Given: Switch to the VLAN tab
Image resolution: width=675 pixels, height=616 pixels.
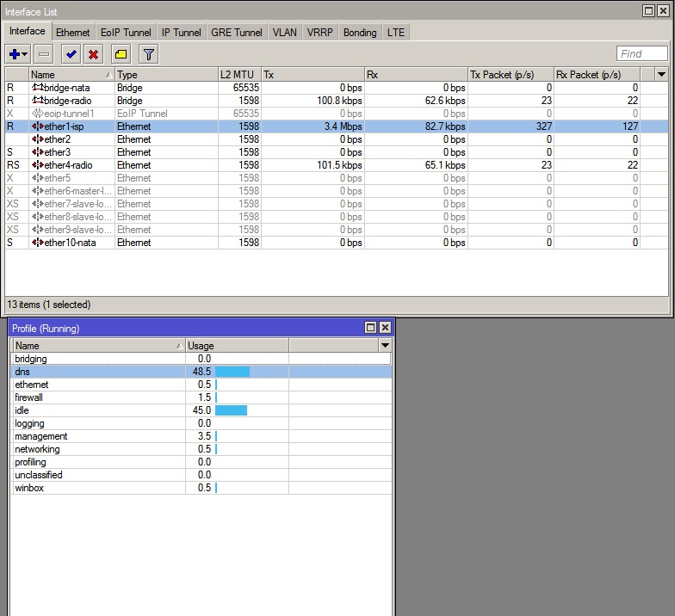Looking at the screenshot, I should tap(284, 33).
